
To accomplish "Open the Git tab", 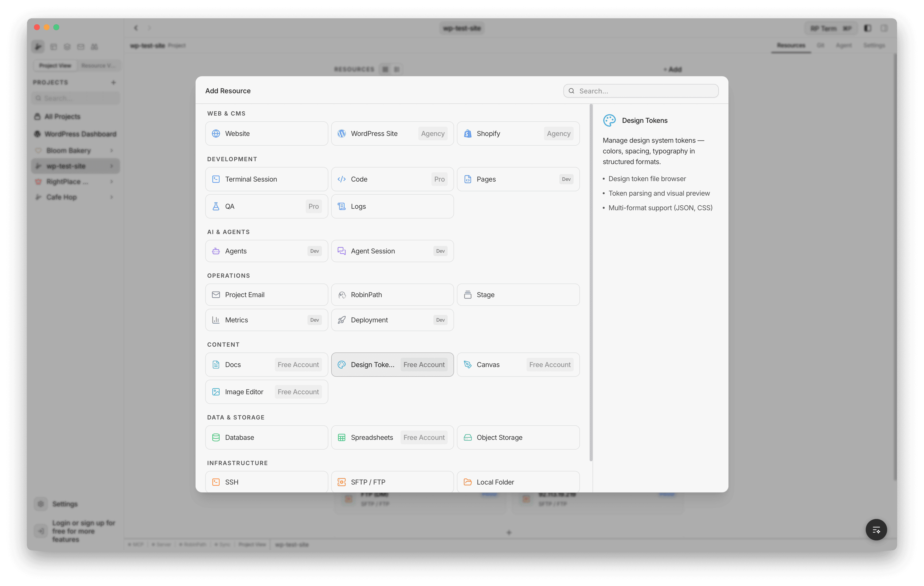I will (821, 45).
